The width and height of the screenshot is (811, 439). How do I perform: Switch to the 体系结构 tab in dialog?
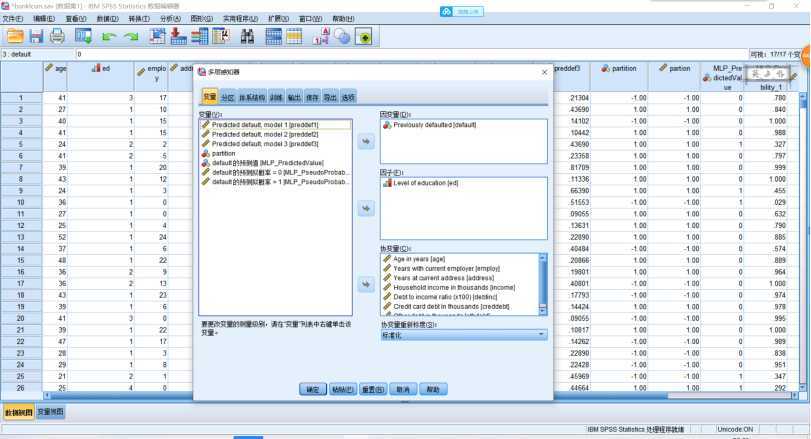pos(252,97)
